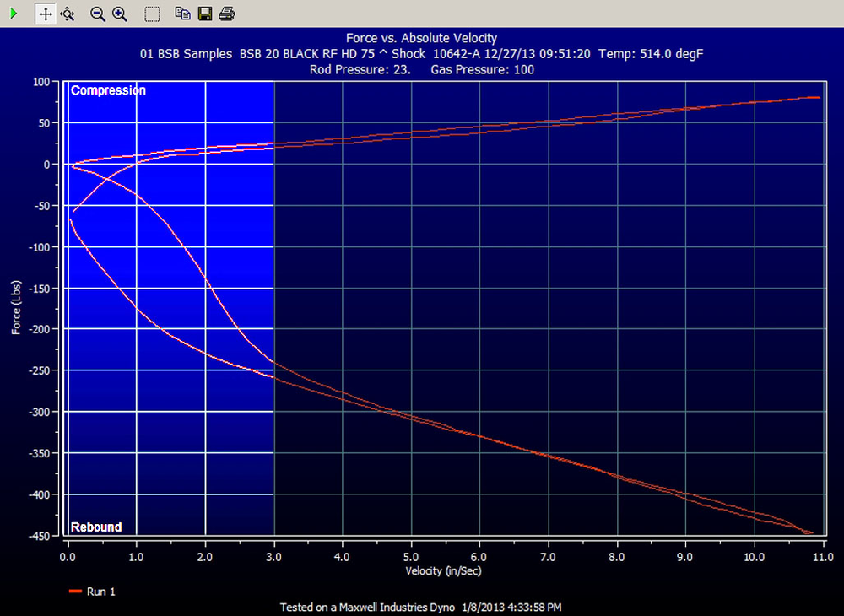Click the Force vs. Absolute Velocity title
Viewport: 844px width, 616px height.
tap(421, 38)
